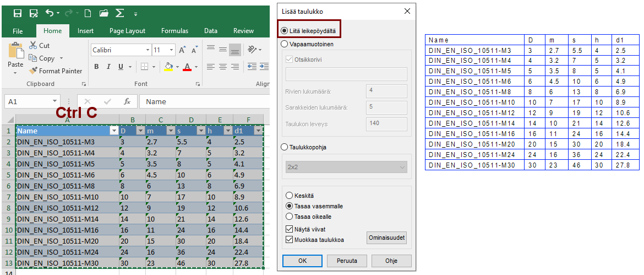Viewport: 644px width, 275px height.
Task: Click the Increase Font Size icon
Action: click(183, 50)
